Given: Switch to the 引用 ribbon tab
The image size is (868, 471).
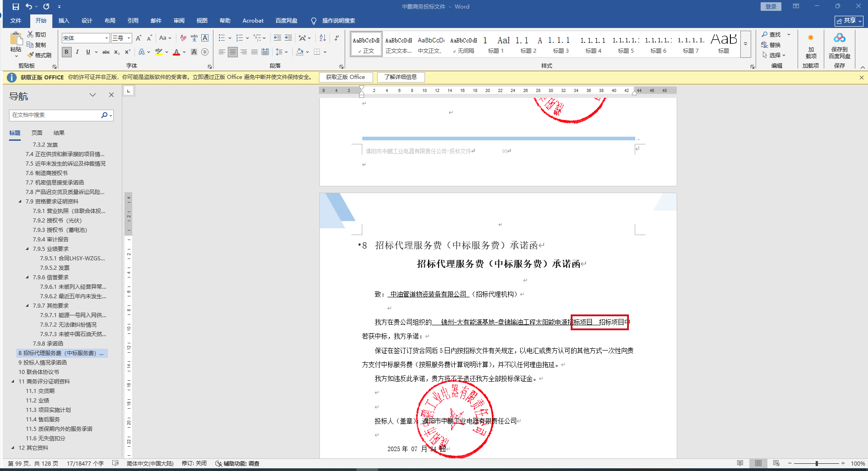Looking at the screenshot, I should click(133, 21).
